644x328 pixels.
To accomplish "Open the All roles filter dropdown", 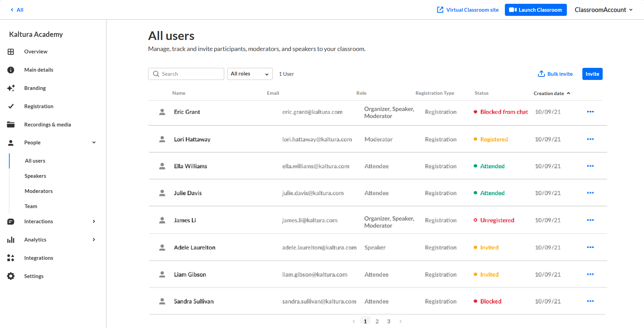I will (x=250, y=74).
